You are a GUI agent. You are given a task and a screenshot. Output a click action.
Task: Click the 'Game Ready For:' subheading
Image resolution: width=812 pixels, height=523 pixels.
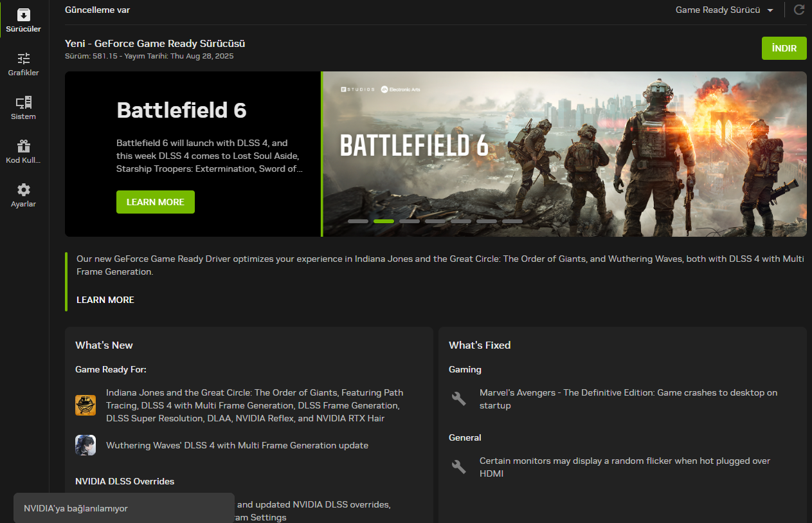coord(111,370)
